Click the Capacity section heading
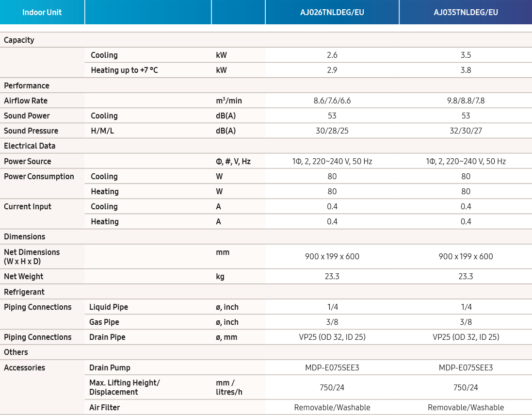The width and height of the screenshot is (532, 415). pyautogui.click(x=19, y=40)
